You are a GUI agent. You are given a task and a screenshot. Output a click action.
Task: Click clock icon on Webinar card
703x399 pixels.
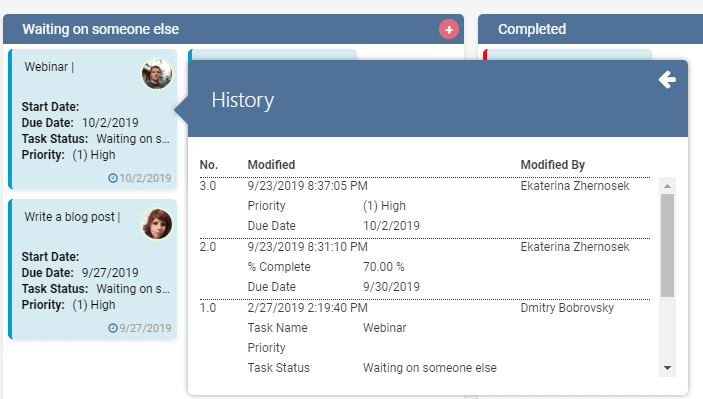[113, 178]
